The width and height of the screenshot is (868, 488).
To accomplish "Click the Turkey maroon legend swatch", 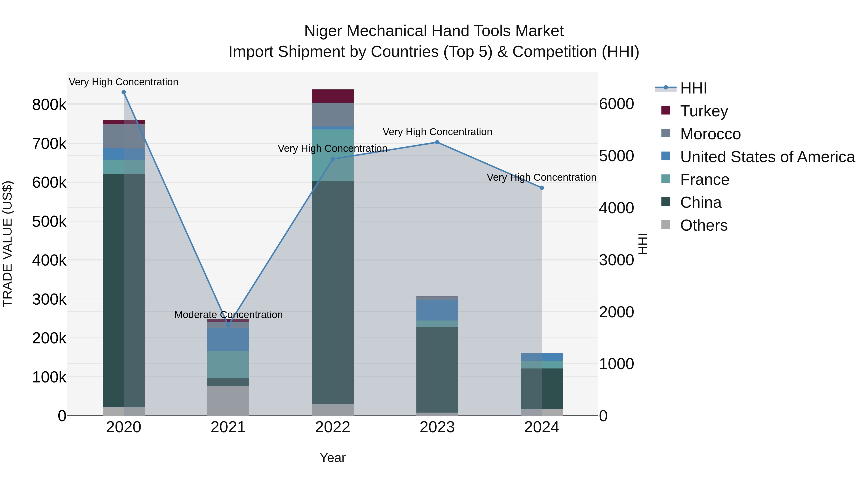I will pyautogui.click(x=666, y=110).
